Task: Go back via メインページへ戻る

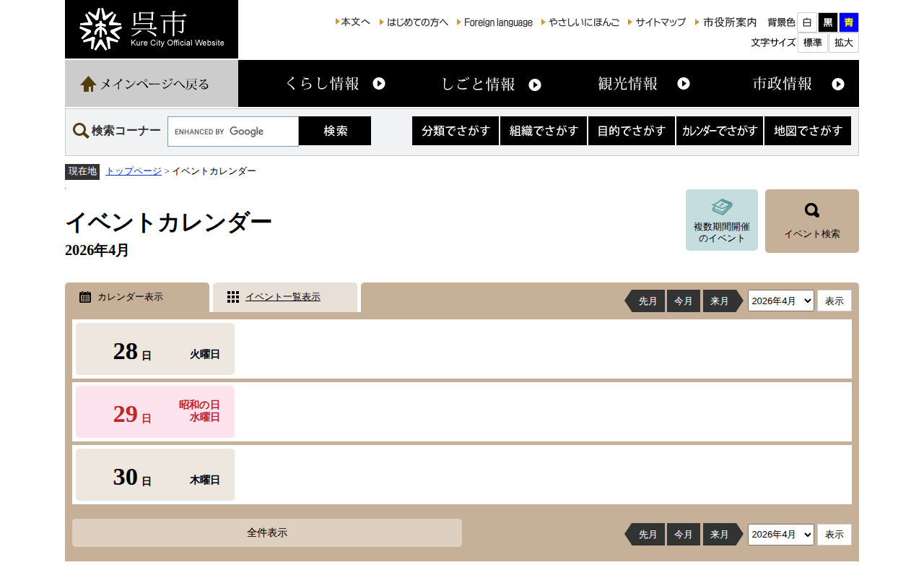Action: click(x=152, y=84)
